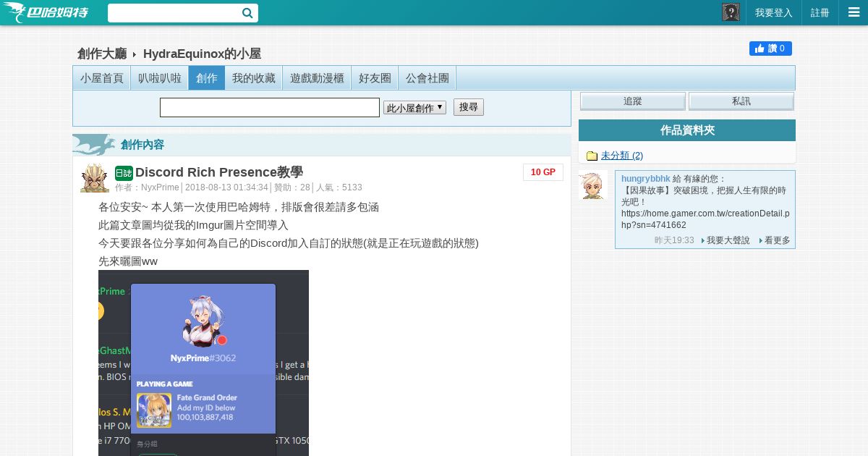Click the creation search input box
The width and height of the screenshot is (868, 456).
270,108
